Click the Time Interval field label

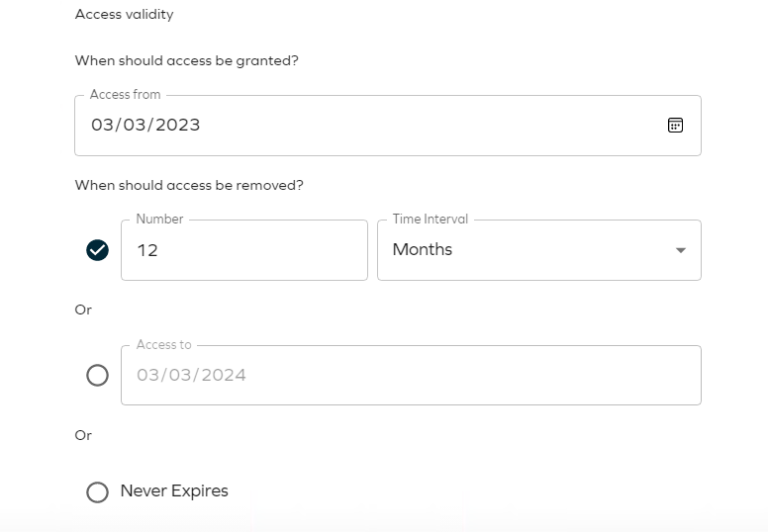click(431, 219)
